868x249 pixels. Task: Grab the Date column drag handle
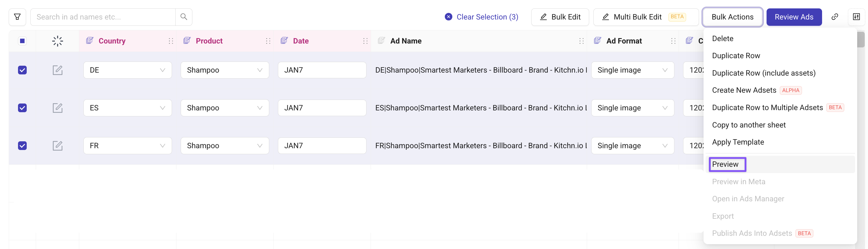(x=365, y=41)
